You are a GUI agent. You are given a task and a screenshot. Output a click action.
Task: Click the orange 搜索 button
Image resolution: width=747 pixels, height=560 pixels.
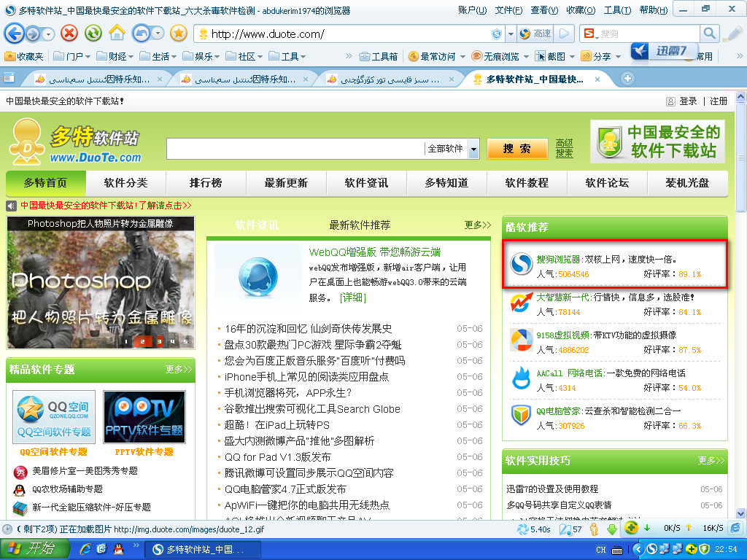(517, 149)
